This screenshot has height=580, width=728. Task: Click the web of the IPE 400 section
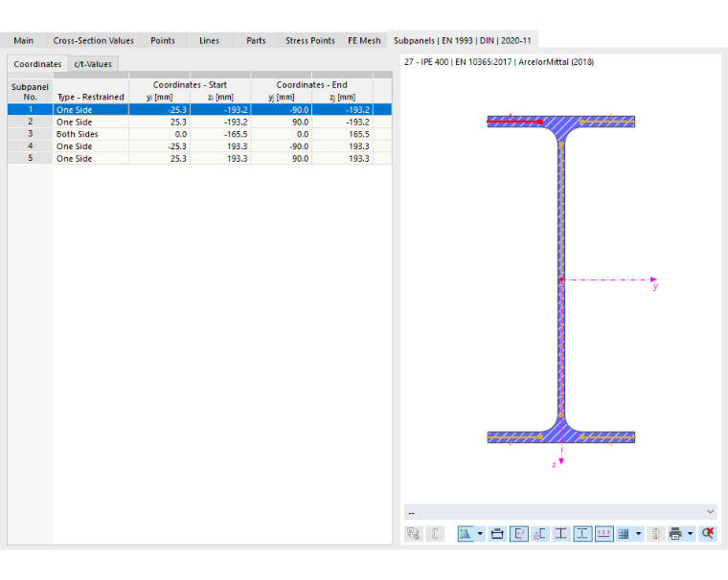coord(561,279)
